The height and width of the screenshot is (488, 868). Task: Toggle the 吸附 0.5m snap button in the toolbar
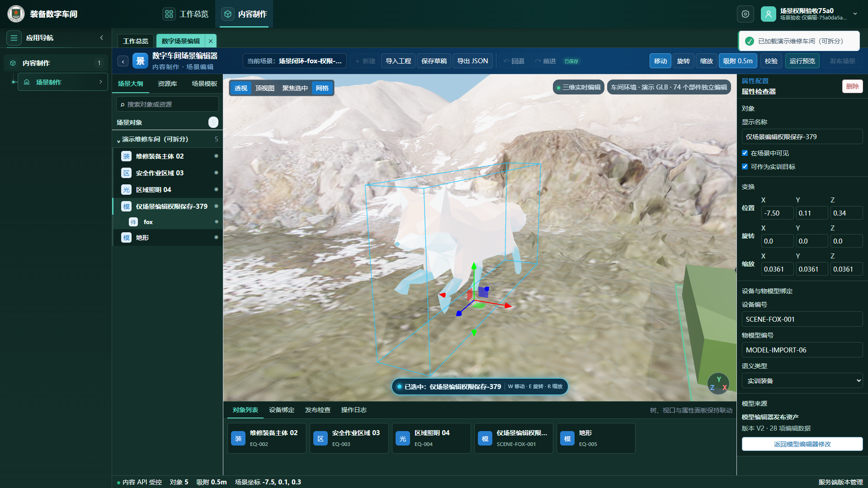click(x=738, y=61)
